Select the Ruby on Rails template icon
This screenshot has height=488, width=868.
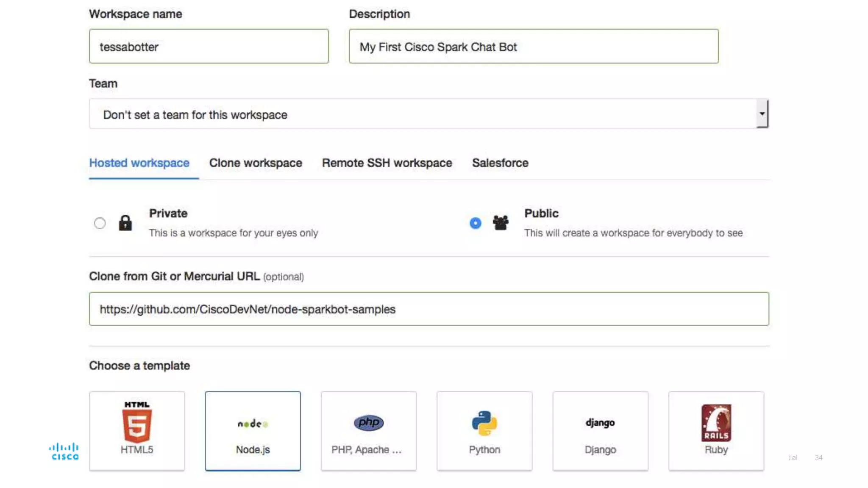click(x=716, y=423)
